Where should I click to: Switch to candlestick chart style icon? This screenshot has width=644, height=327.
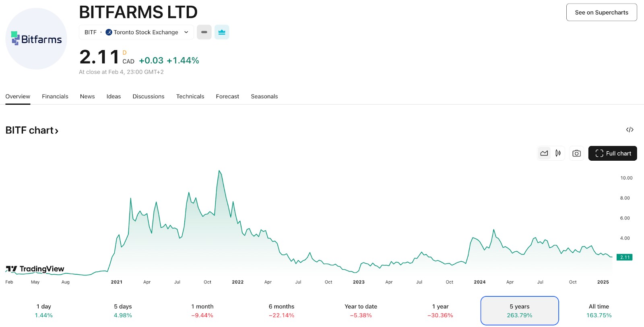click(558, 153)
